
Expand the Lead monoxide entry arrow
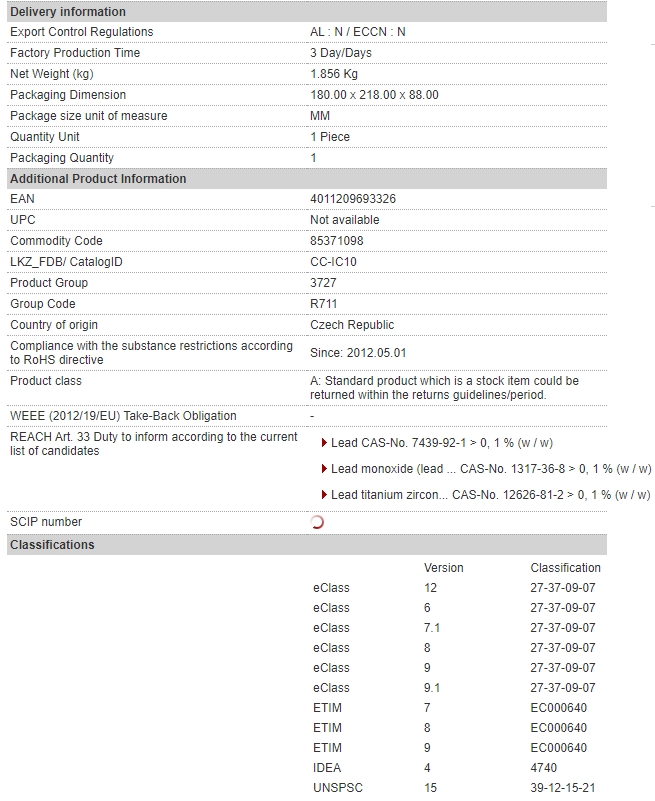click(x=324, y=469)
